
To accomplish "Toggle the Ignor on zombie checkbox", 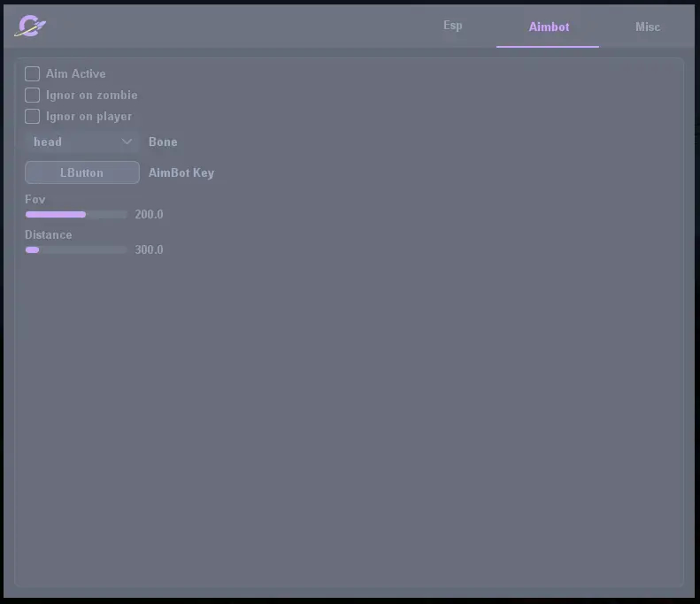I will click(33, 96).
